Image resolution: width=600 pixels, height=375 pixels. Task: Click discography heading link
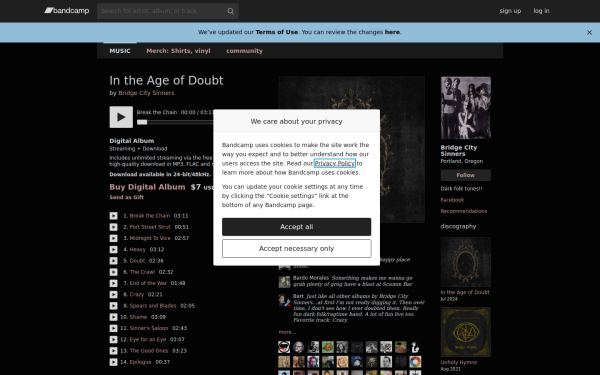point(458,227)
